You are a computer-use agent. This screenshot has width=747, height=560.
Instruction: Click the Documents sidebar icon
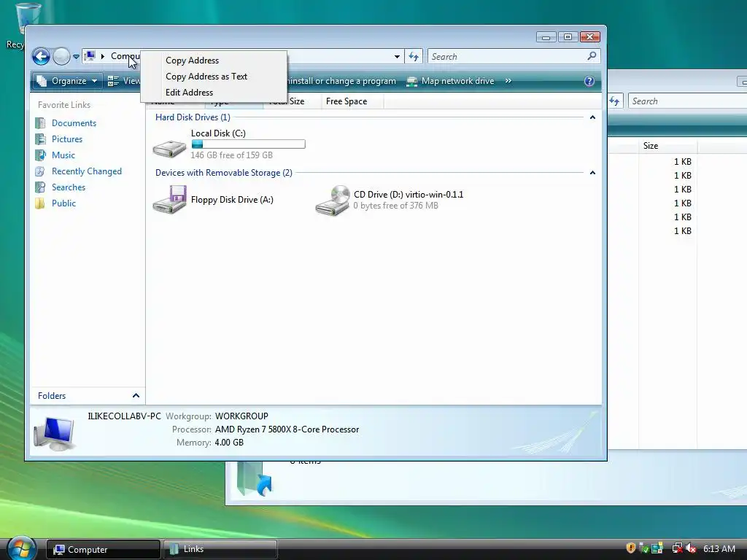[40, 122]
